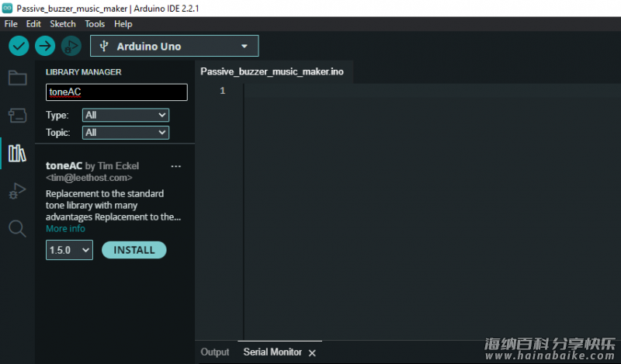The width and height of the screenshot is (621, 364).
Task: Open the toneAC library more-options ellipsis
Action: pyautogui.click(x=176, y=166)
